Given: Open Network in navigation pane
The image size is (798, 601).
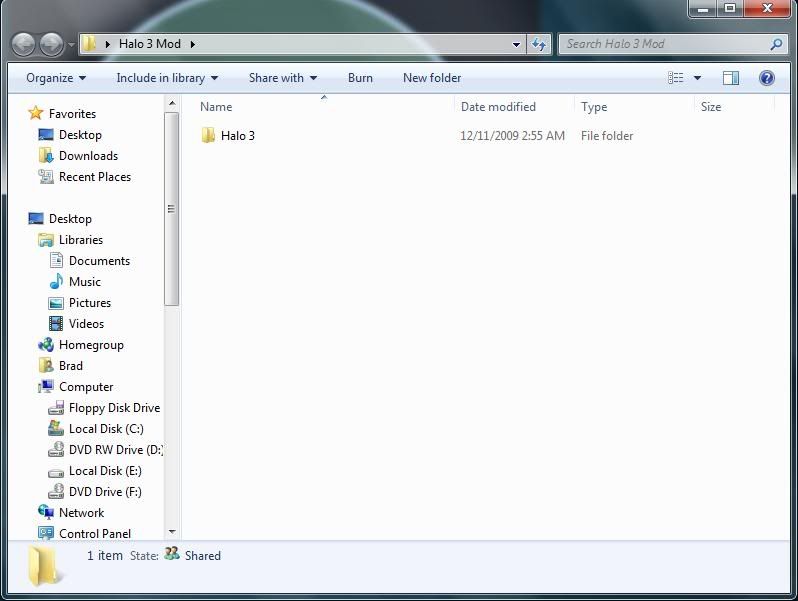Looking at the screenshot, I should click(x=81, y=513).
